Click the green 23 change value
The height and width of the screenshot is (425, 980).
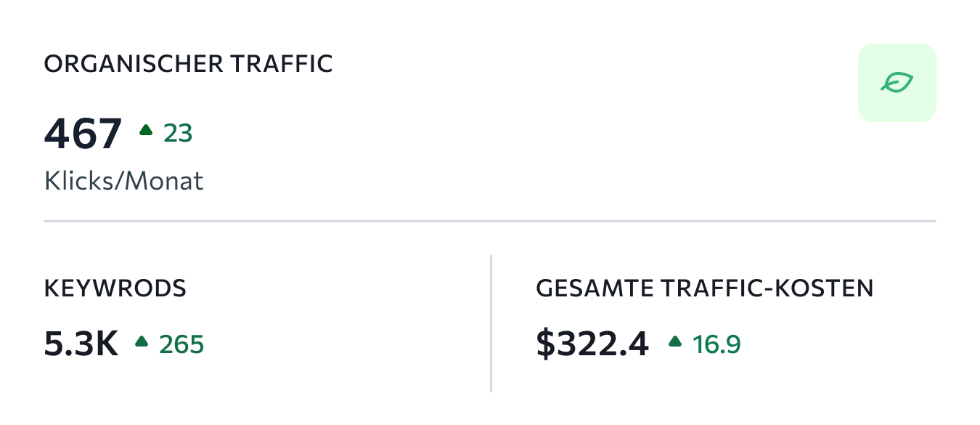pyautogui.click(x=178, y=134)
